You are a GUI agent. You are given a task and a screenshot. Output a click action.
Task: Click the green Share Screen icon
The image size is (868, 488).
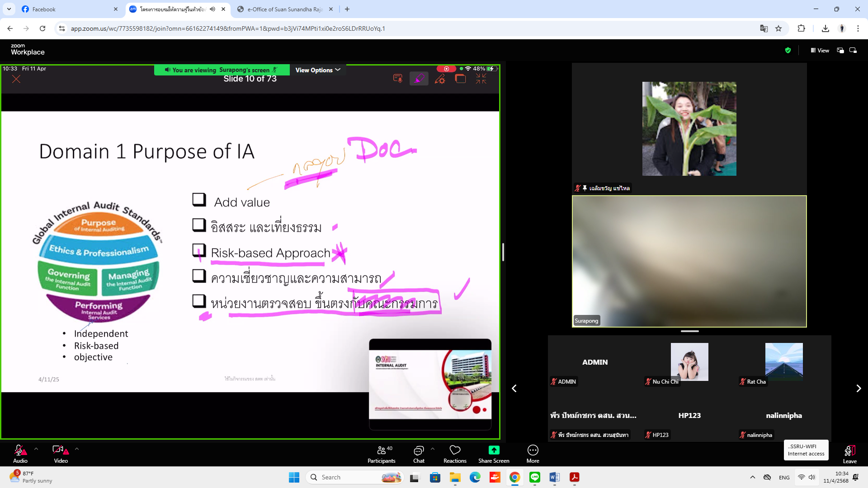(494, 450)
